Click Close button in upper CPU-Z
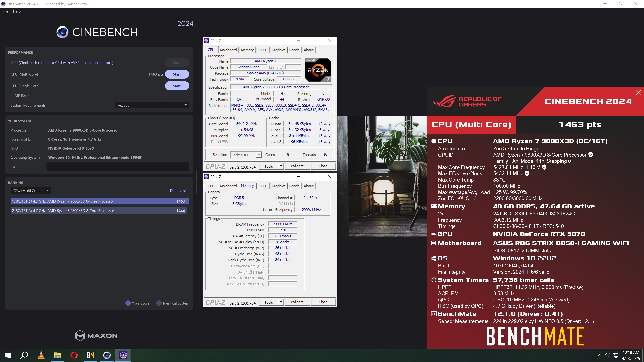 point(323,166)
